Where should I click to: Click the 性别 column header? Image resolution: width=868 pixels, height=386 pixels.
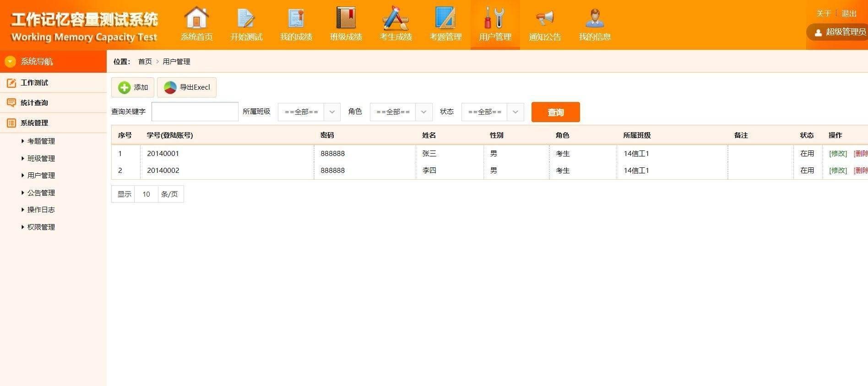(496, 135)
